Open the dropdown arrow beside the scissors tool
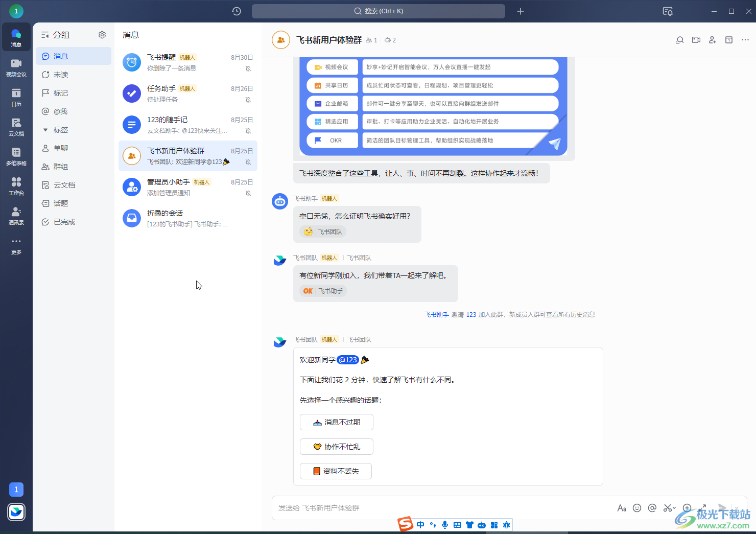756x534 pixels. tap(675, 508)
